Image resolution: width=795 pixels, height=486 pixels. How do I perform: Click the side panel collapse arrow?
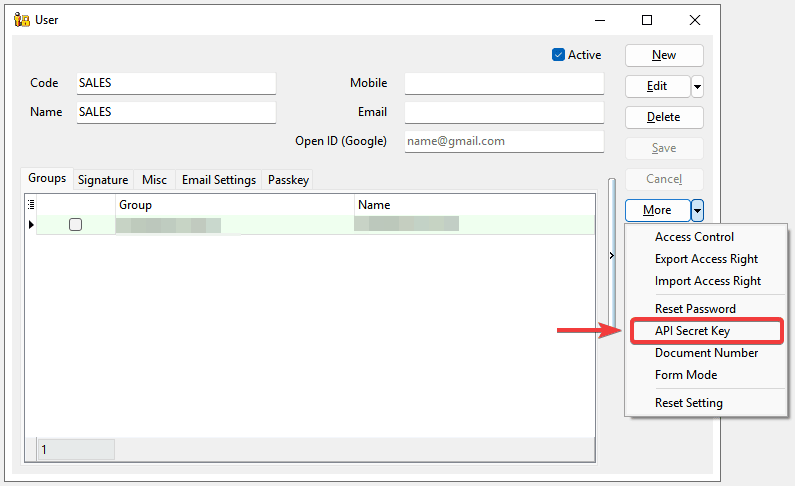coord(612,256)
